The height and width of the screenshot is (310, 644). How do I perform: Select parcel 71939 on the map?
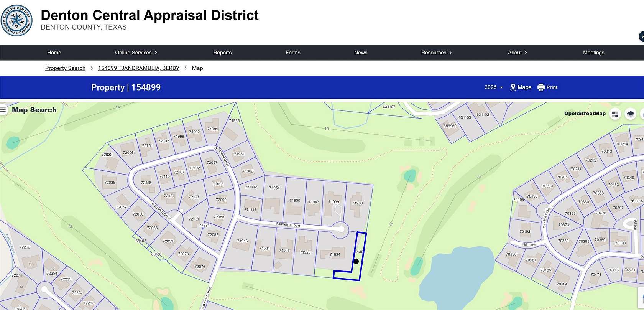click(333, 202)
